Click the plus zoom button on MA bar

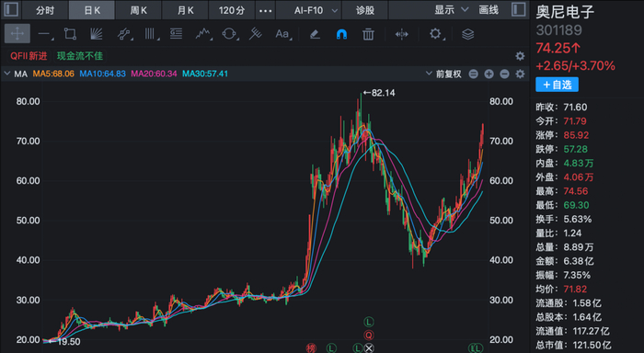point(489,74)
